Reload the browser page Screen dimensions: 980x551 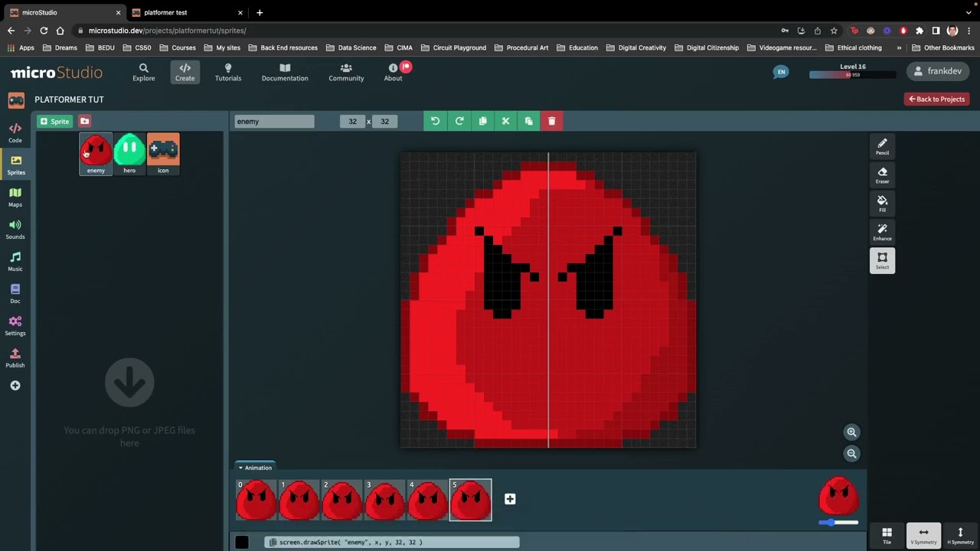pyautogui.click(x=44, y=31)
